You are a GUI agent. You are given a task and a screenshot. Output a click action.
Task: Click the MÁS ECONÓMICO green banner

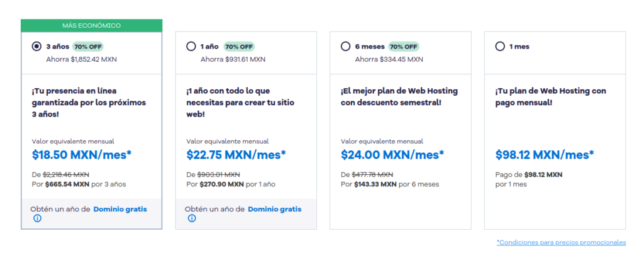click(x=92, y=25)
